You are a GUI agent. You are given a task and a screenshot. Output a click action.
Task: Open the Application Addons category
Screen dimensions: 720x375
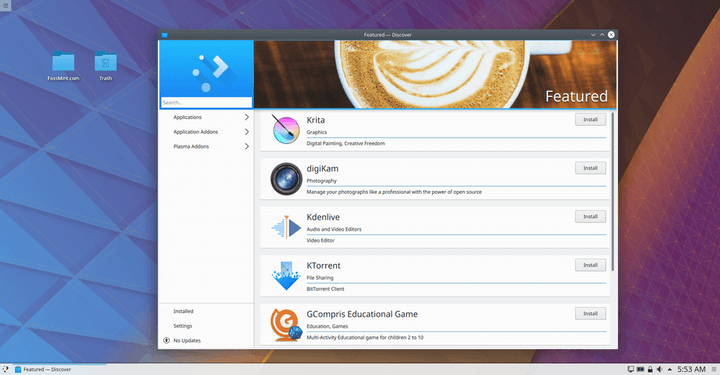point(206,132)
